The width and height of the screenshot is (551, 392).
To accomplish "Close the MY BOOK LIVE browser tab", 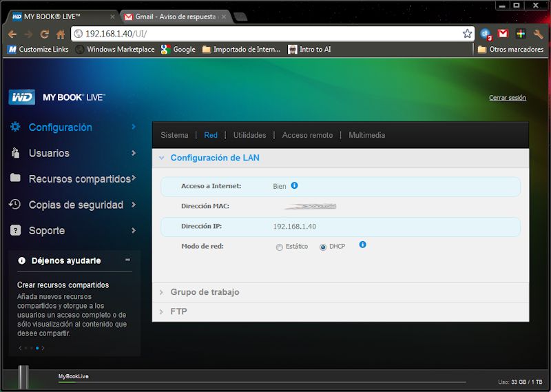I will pyautogui.click(x=112, y=17).
